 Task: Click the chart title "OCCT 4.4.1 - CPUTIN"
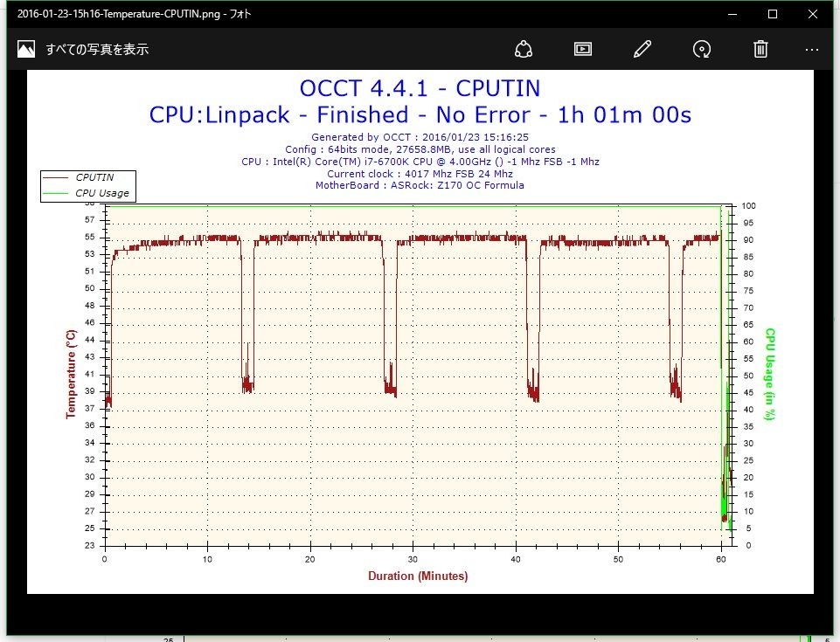420,88
